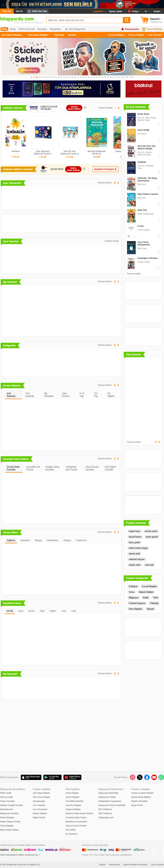Select the DGS tab under Hayatımız Sınav
Viewport: 164px width, 868px height.
20,611
